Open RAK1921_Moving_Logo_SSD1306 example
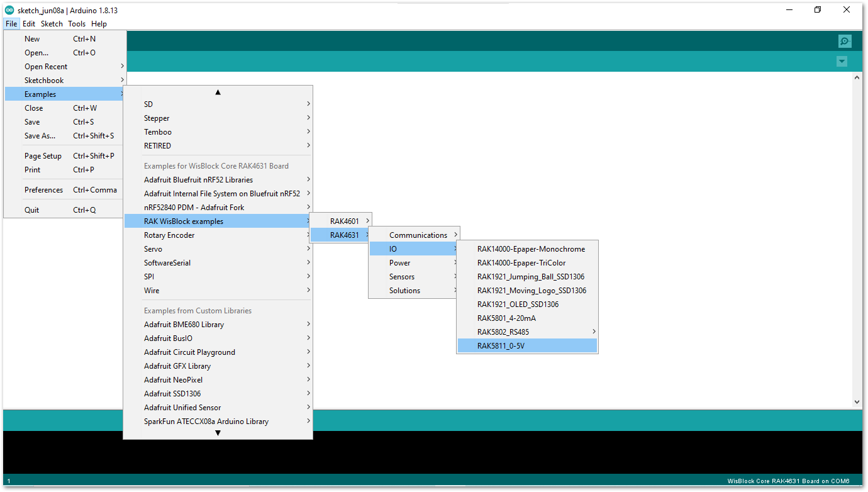The width and height of the screenshot is (868, 492). [x=527, y=291]
